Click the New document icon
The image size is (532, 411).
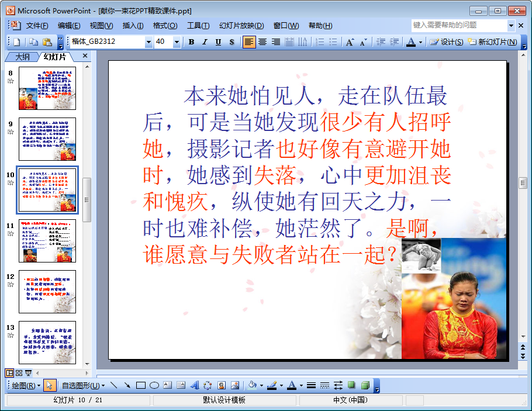pyautogui.click(x=16, y=42)
